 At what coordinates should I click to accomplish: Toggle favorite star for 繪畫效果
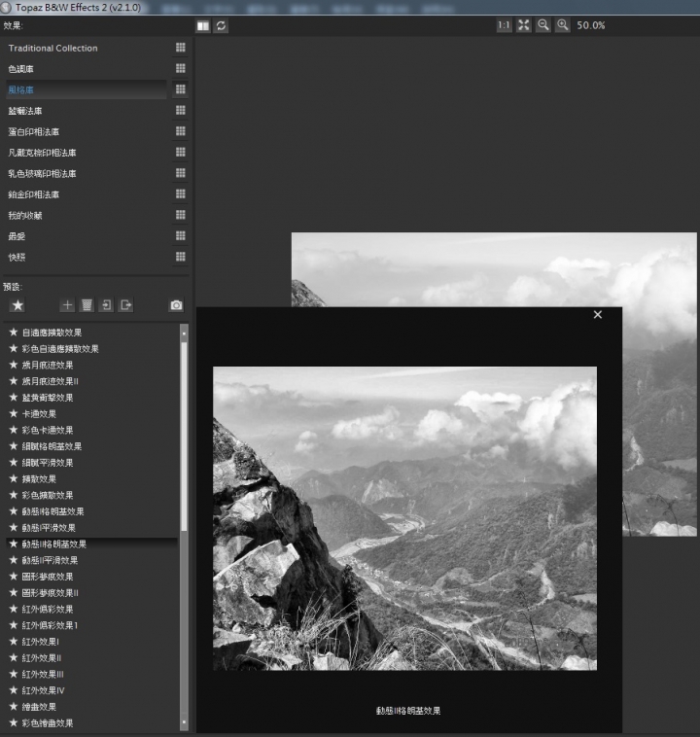(x=14, y=707)
